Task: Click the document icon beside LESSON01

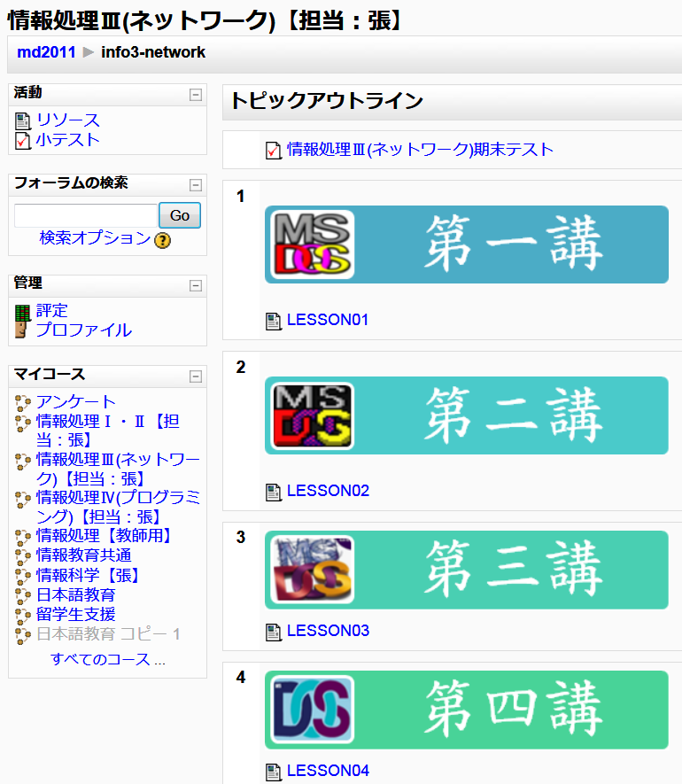Action: [x=273, y=321]
